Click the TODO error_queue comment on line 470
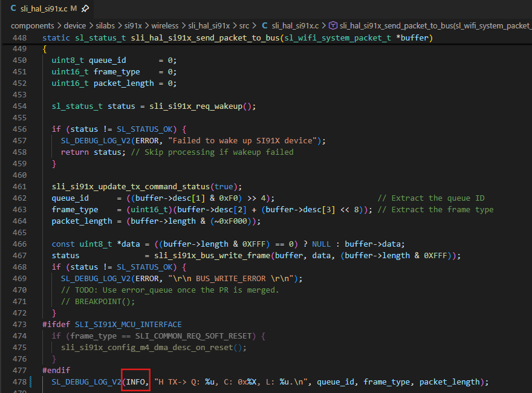 coord(170,290)
